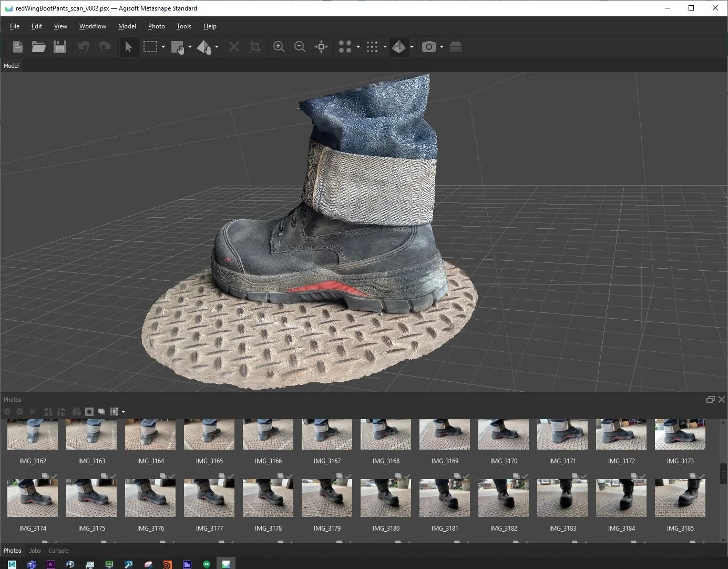The width and height of the screenshot is (728, 569).
Task: Switch to the Jobs tab
Action: [x=35, y=551]
